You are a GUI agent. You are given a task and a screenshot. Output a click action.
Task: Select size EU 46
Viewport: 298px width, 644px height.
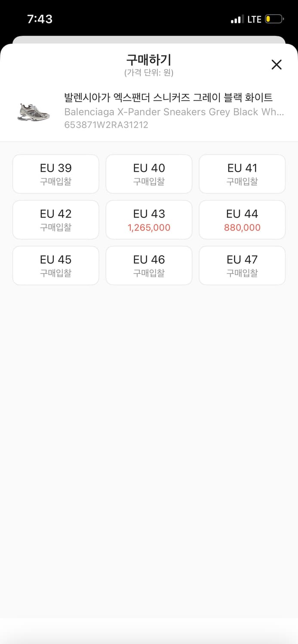pyautogui.click(x=149, y=265)
